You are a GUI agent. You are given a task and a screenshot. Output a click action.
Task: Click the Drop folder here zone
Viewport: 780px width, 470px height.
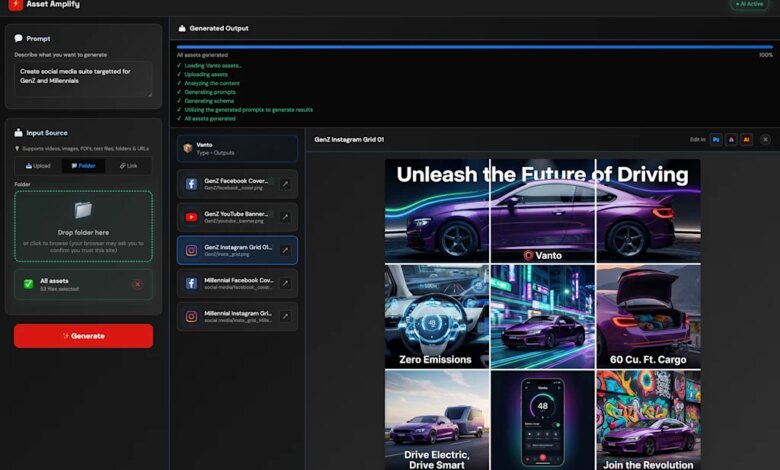coord(84,226)
